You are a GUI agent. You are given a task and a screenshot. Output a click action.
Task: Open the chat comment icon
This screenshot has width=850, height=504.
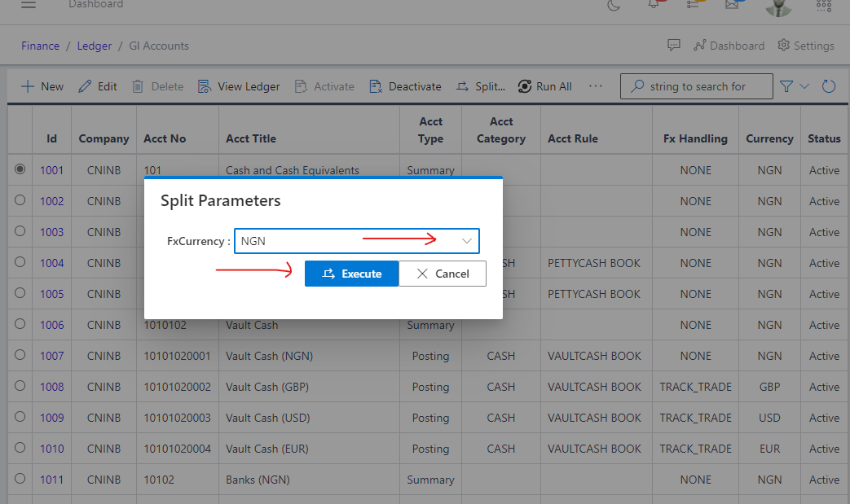673,46
